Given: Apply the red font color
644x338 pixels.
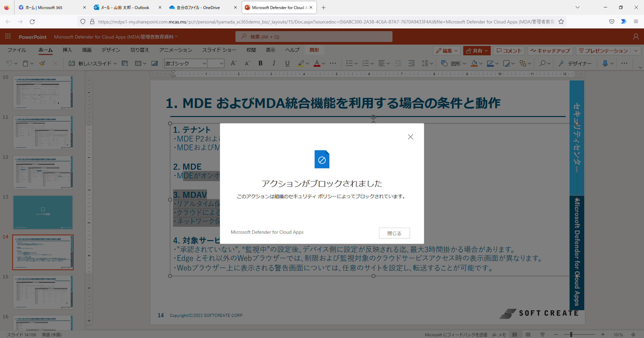Looking at the screenshot, I should tap(317, 63).
